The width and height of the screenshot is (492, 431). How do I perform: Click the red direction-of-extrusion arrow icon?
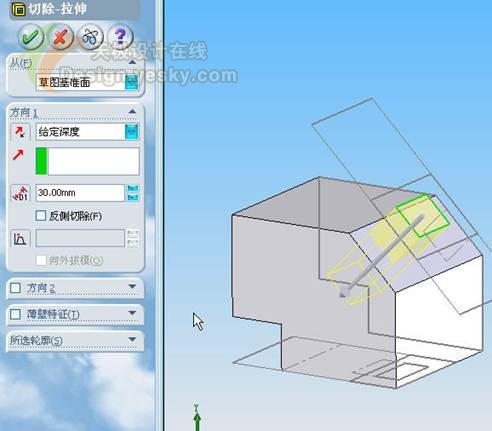coord(18,155)
